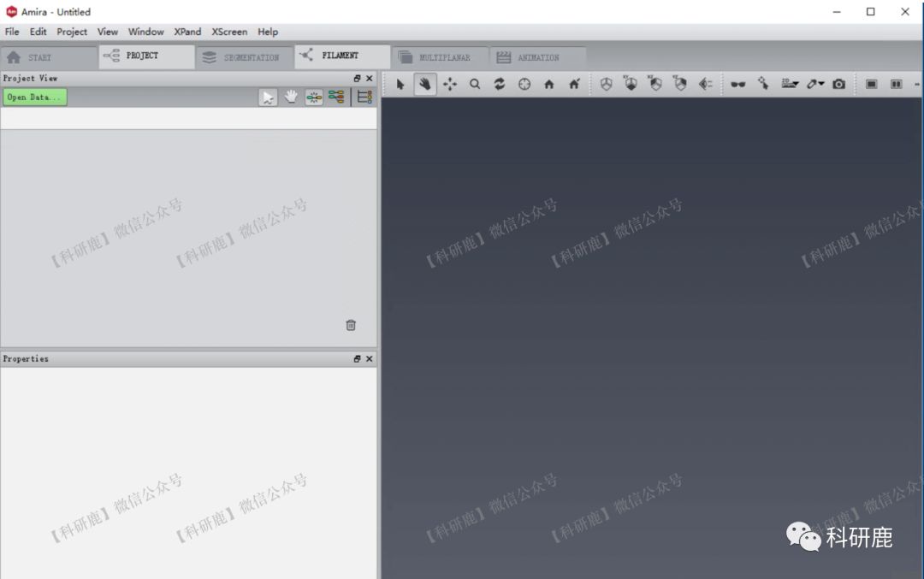The height and width of the screenshot is (579, 924).
Task: Switch to the SEGMENTATION tab
Action: point(243,57)
